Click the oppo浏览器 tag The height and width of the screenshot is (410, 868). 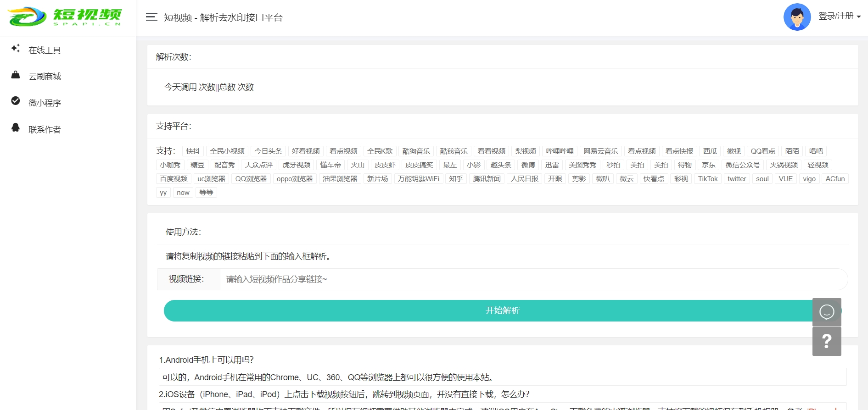295,179
